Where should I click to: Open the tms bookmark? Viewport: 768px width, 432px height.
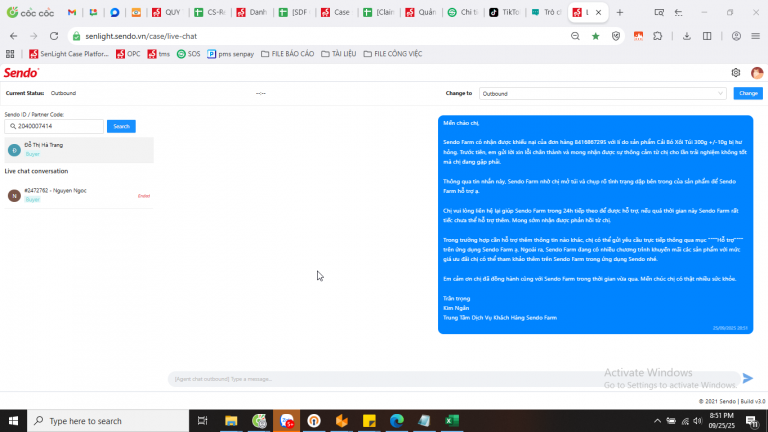coord(159,54)
